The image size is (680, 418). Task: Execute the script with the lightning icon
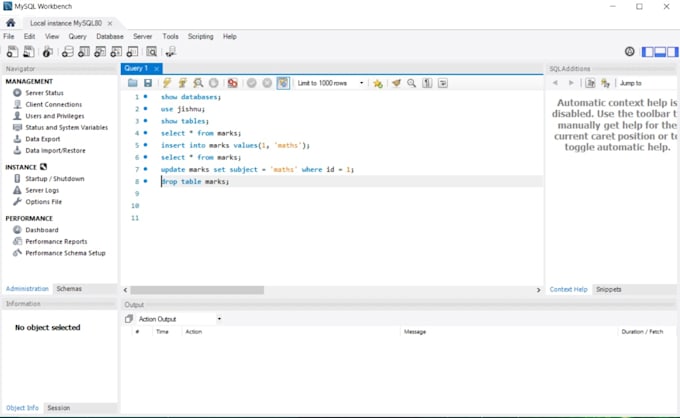(x=167, y=83)
